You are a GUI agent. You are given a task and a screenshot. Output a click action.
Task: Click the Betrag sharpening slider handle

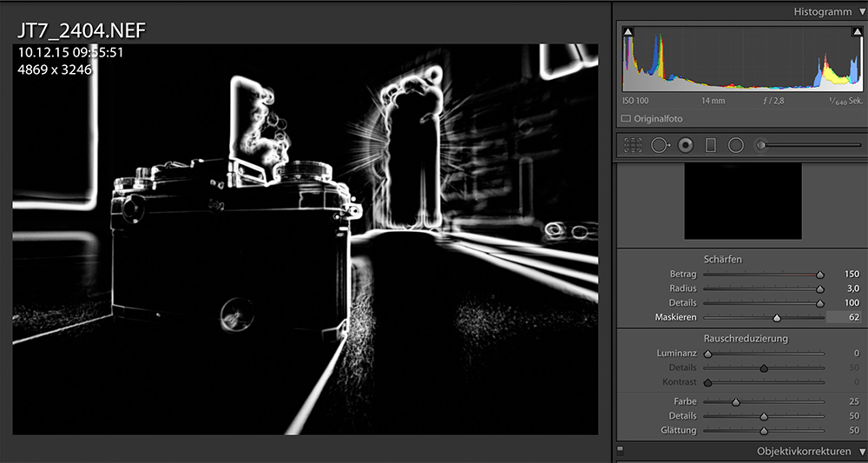click(x=819, y=274)
